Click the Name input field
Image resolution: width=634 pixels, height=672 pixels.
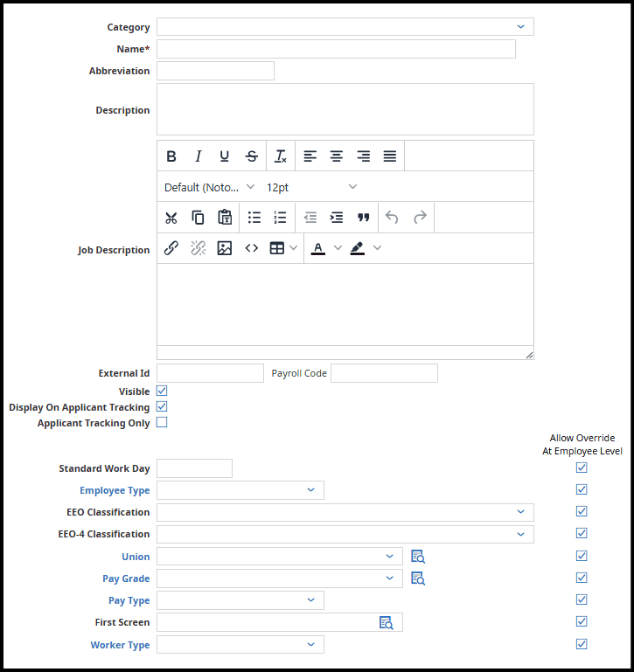click(337, 49)
